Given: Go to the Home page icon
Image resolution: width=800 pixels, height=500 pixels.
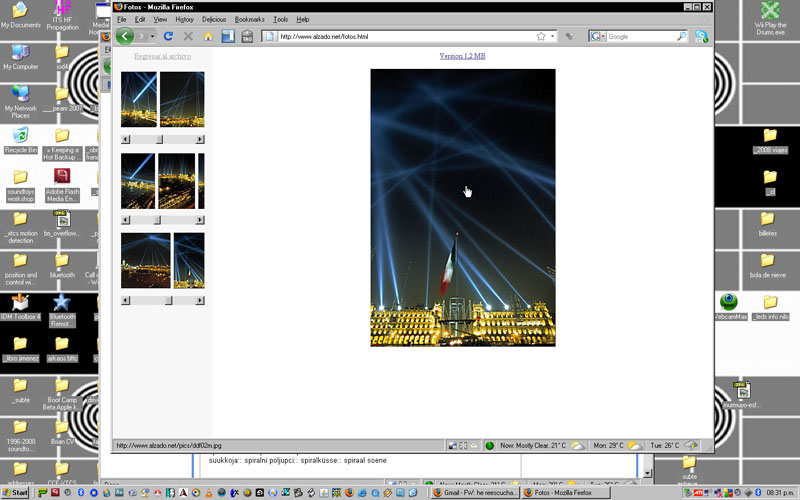Looking at the screenshot, I should pos(208,36).
